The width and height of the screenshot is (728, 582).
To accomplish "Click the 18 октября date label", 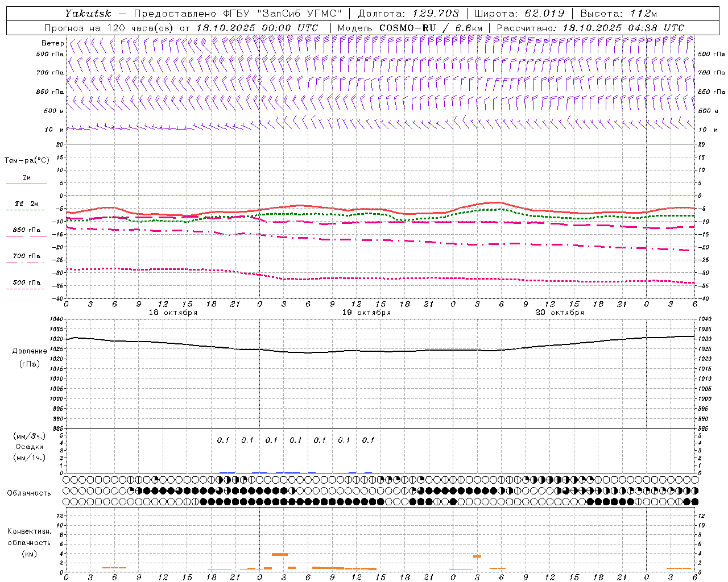I will tap(173, 313).
